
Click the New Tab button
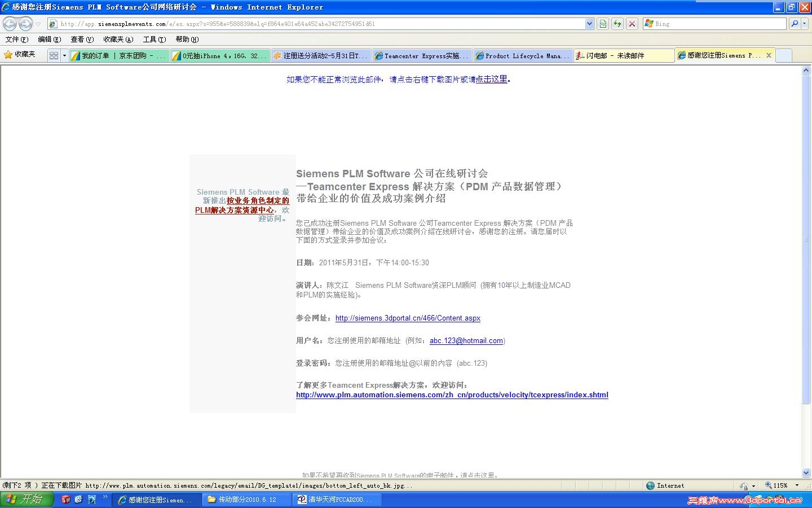tap(784, 55)
